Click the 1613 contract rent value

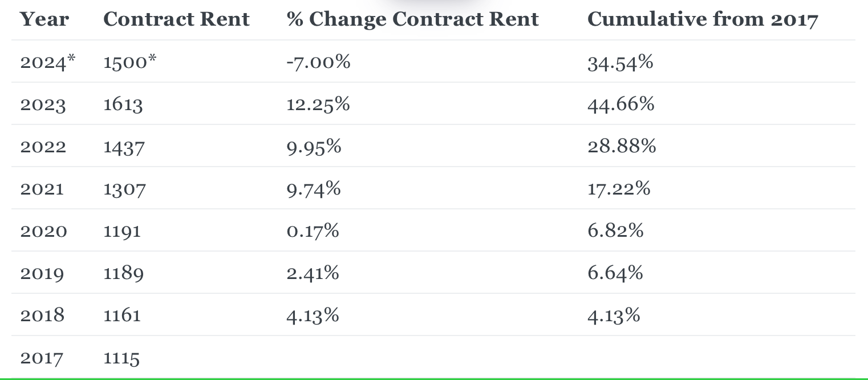click(x=123, y=104)
